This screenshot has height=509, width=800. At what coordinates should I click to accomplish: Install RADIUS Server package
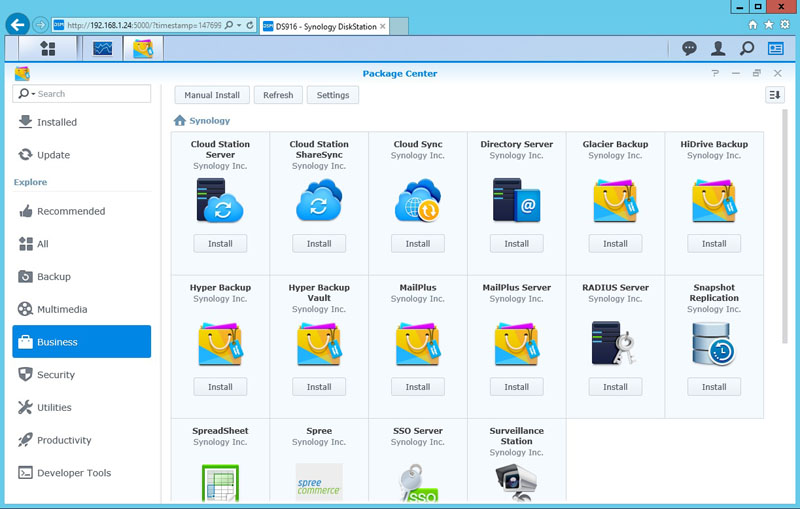pos(615,387)
